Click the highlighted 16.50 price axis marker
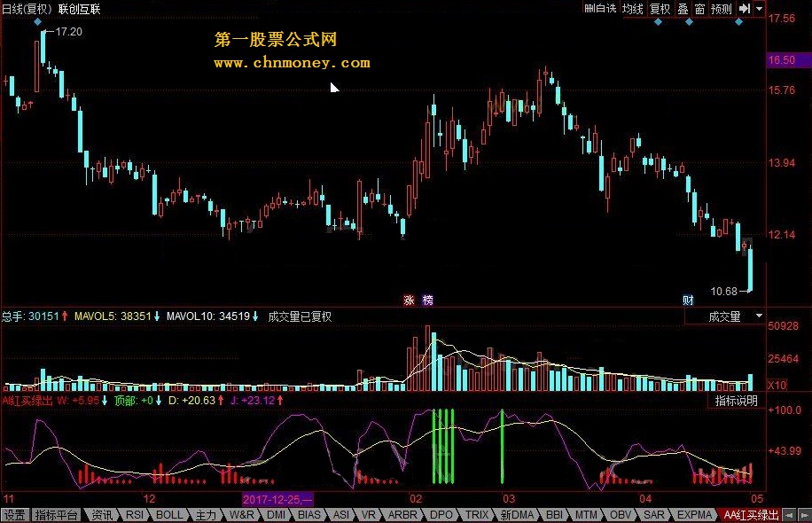Viewport: 812px width, 523px height. click(789, 60)
